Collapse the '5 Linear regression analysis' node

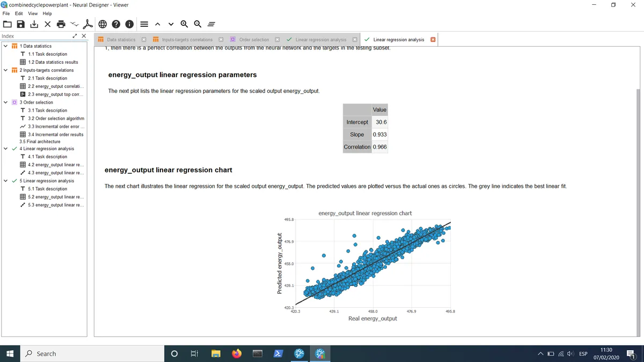[5, 181]
